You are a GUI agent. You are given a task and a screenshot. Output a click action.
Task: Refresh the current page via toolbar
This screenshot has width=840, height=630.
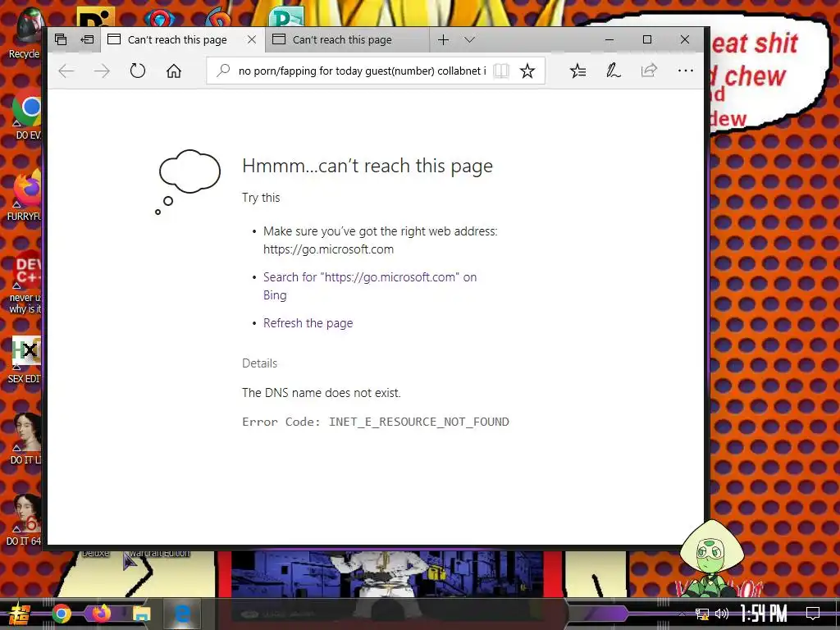coord(138,71)
